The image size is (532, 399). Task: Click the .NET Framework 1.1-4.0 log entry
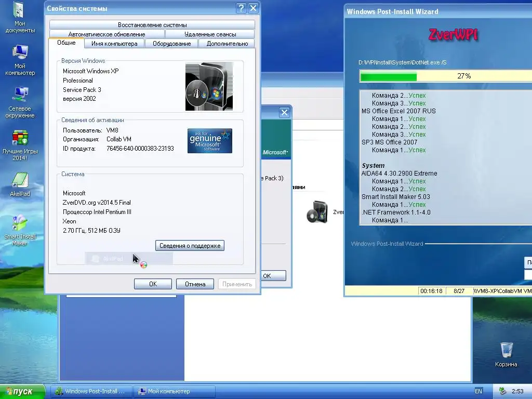tap(396, 212)
